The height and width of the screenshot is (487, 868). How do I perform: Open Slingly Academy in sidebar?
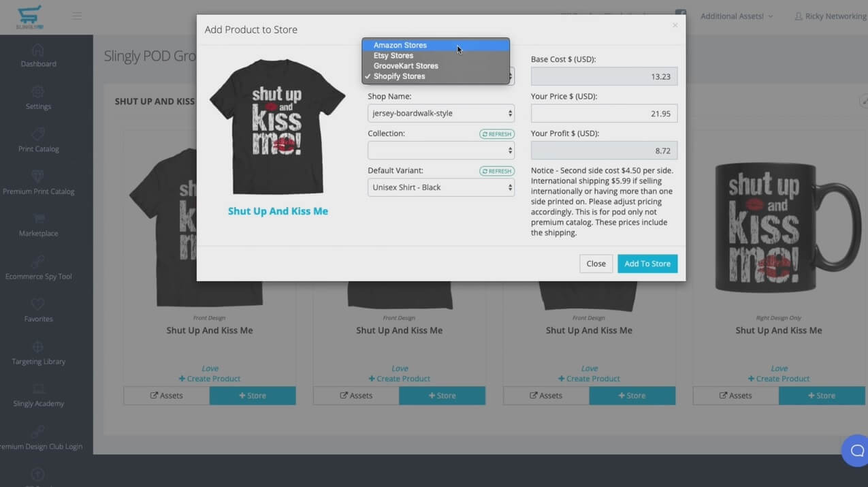(38, 395)
